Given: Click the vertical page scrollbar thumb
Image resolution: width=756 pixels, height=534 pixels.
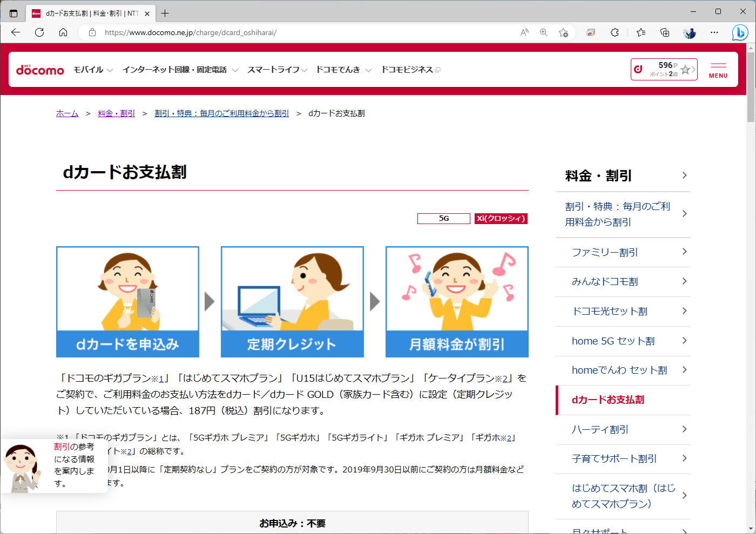Looking at the screenshot, I should (x=751, y=86).
